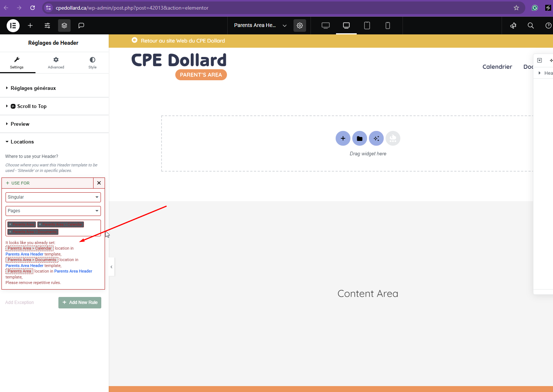Click the 'Please remove repetitive rules.' warning
This screenshot has width=553, height=392.
coord(33,283)
